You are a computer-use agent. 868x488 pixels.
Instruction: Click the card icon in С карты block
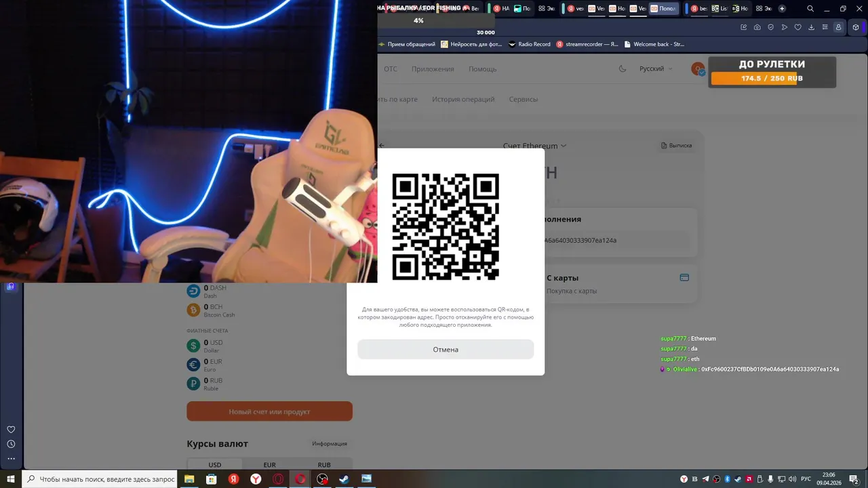click(684, 277)
